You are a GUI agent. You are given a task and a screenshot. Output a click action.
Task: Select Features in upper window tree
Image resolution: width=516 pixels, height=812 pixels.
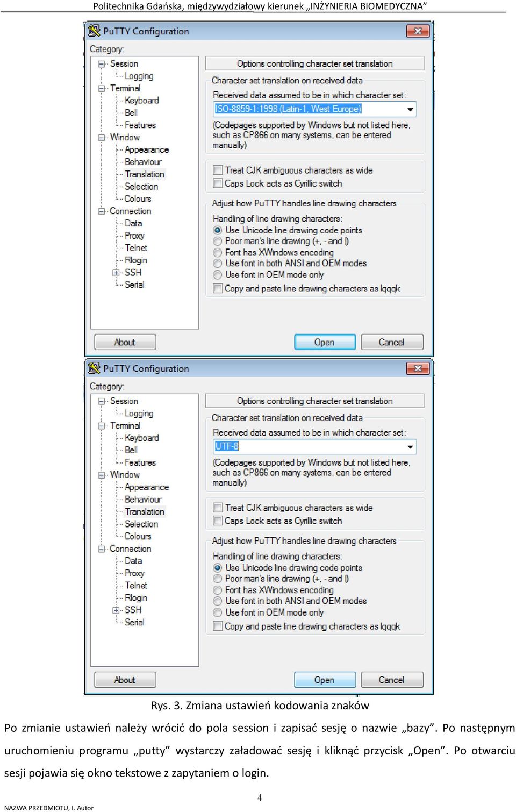point(140,125)
